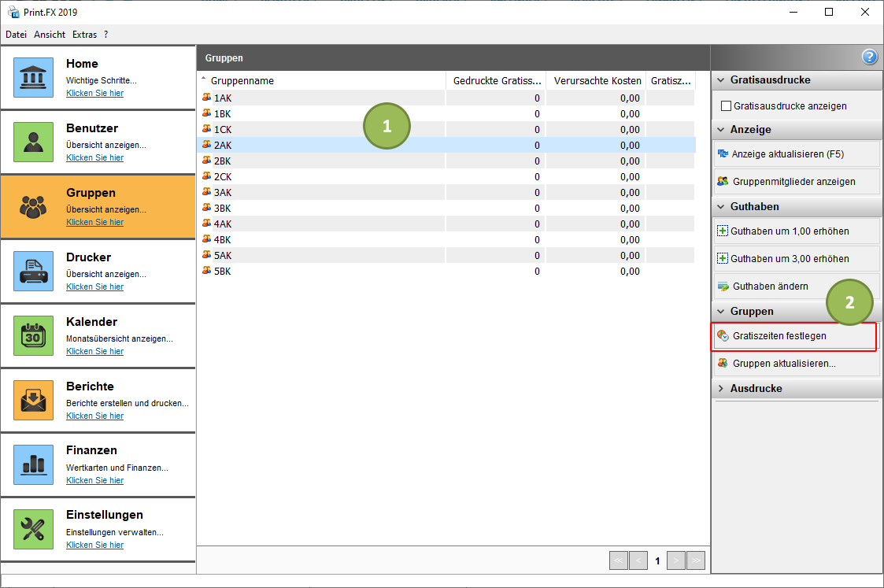Enable Gratisausdrucke anzeigen checkbox
884x588 pixels.
727,105
